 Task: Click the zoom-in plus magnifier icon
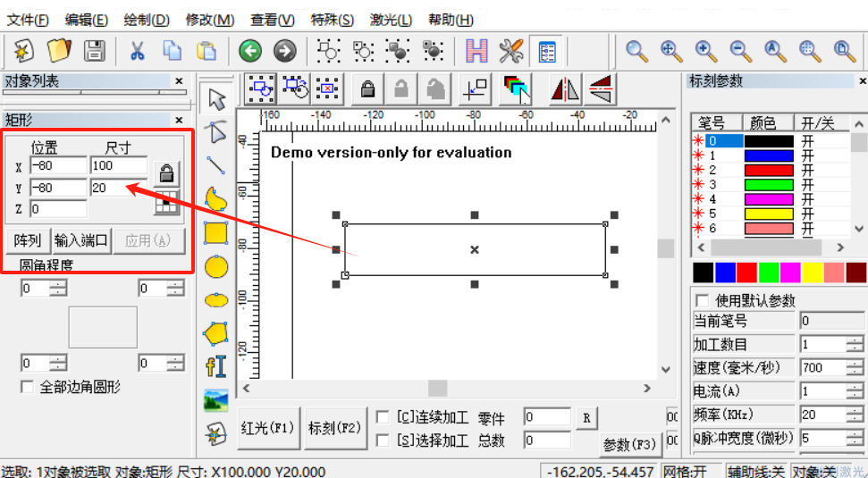click(706, 51)
